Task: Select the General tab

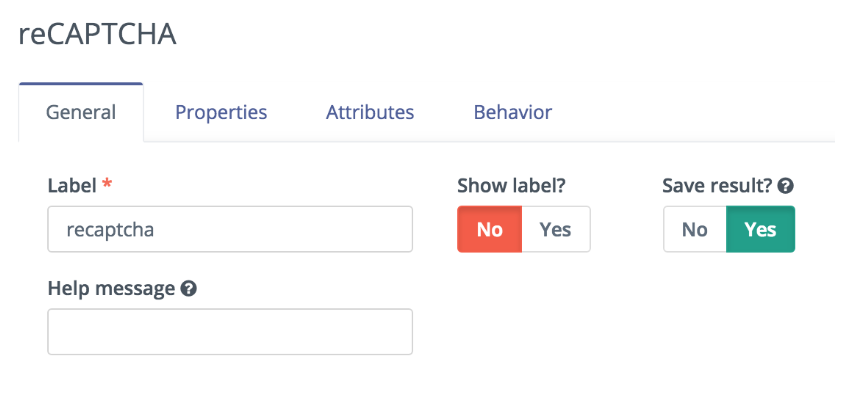Action: pyautogui.click(x=81, y=112)
